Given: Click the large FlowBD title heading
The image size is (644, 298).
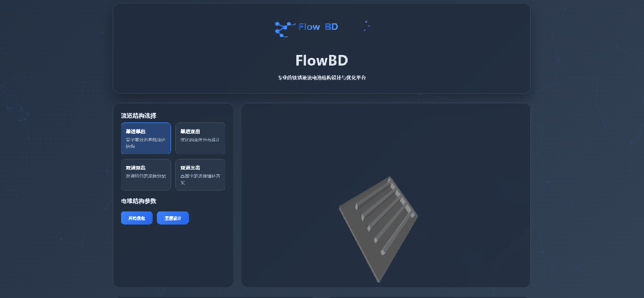Looking at the screenshot, I should (x=321, y=60).
